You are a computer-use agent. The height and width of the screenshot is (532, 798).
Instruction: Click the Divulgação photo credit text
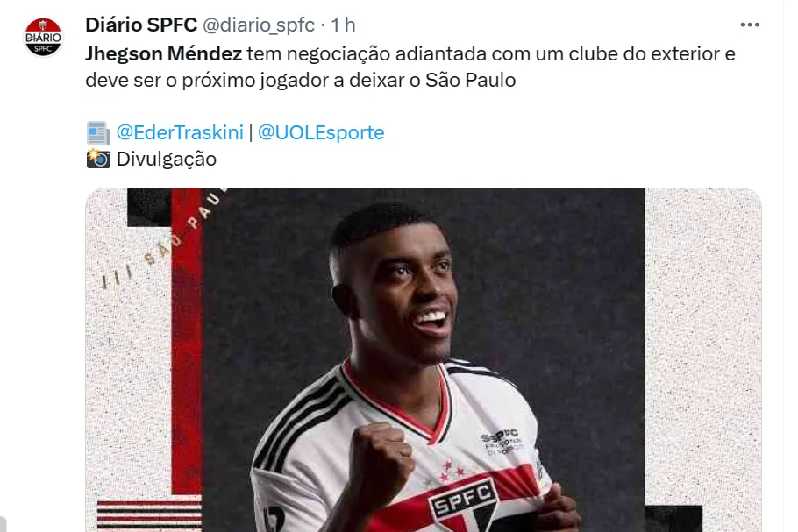pos(167,159)
